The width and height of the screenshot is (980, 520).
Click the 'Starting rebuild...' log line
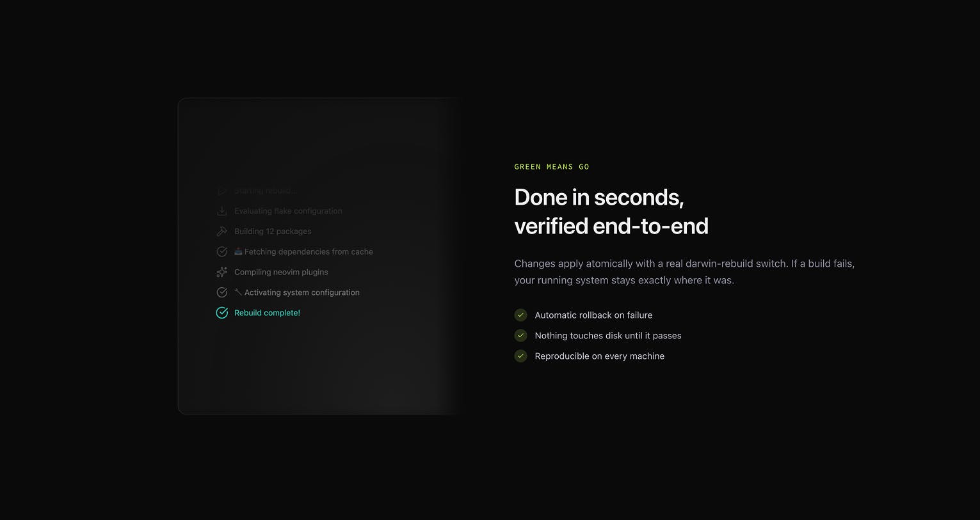(x=266, y=191)
